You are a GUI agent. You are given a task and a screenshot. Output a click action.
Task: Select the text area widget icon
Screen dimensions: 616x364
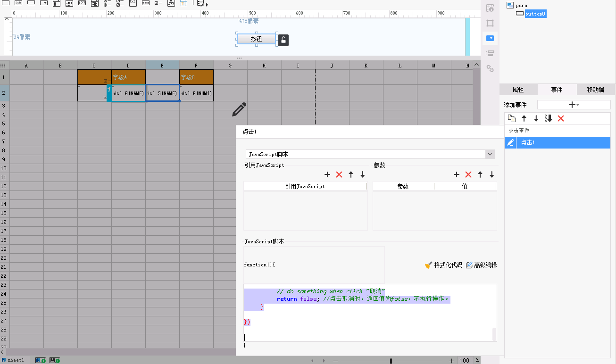click(95, 3)
